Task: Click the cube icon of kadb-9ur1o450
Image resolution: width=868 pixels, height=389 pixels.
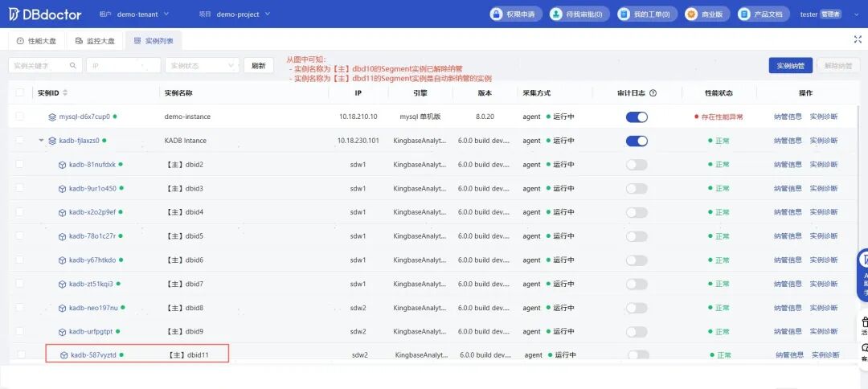Action: point(62,189)
